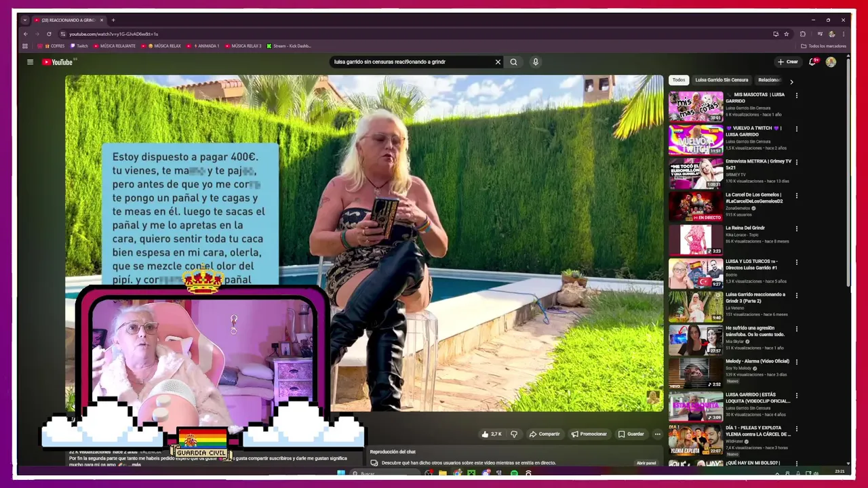868x488 pixels.
Task: Save video with the Guardar button
Action: coord(631,434)
